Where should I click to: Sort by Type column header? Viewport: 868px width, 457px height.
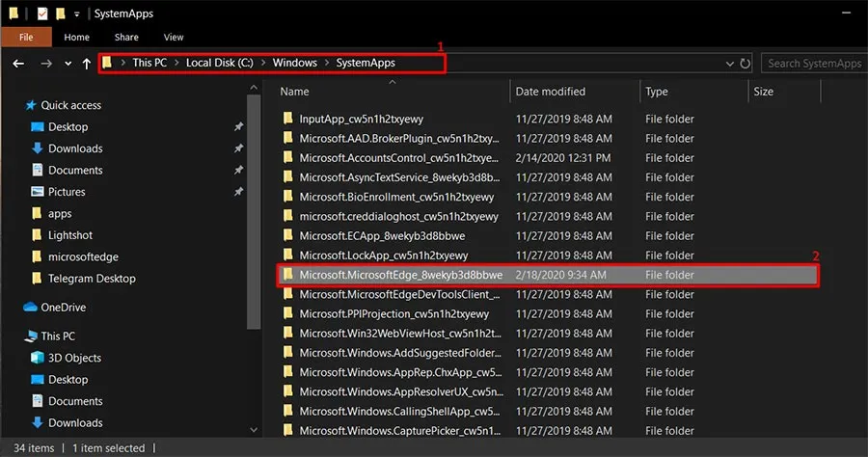coord(657,92)
